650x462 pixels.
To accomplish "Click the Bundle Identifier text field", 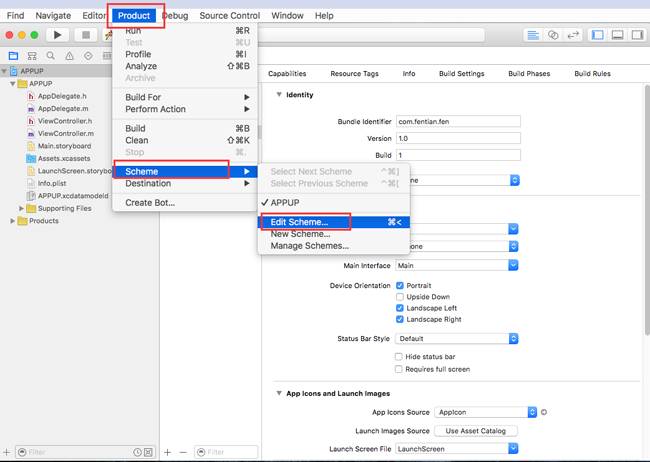I will coord(458,122).
